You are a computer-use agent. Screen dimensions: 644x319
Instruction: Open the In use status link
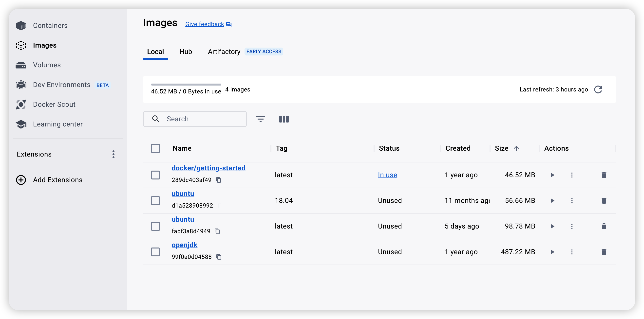coord(387,175)
